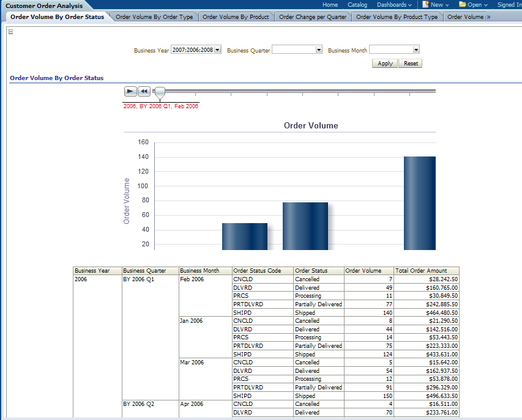Click the shortest visible bar near 49

[x=245, y=237]
